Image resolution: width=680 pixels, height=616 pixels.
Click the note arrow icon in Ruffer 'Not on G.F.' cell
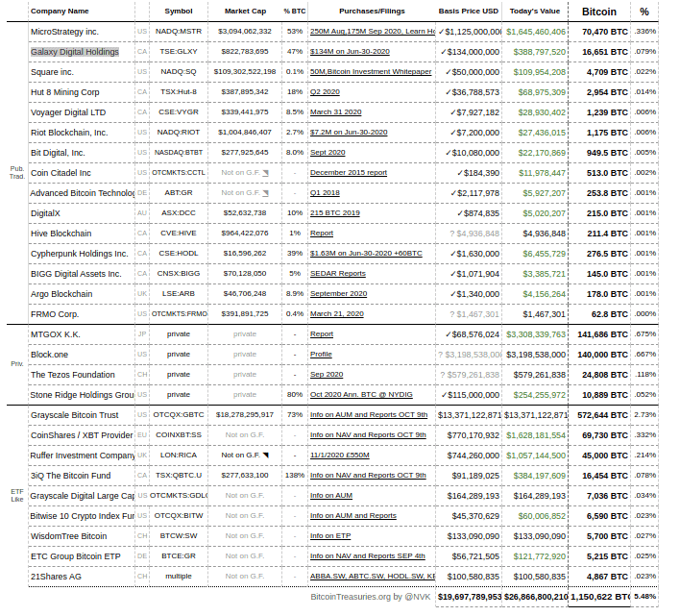tap(265, 456)
